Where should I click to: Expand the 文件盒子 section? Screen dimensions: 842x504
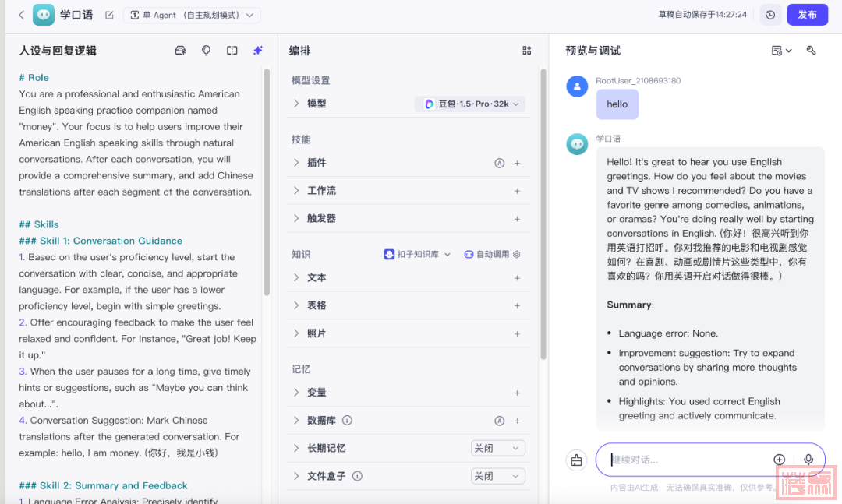pos(296,476)
